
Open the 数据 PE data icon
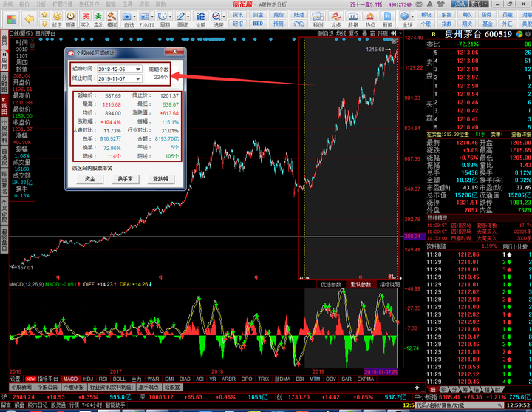click(353, 16)
